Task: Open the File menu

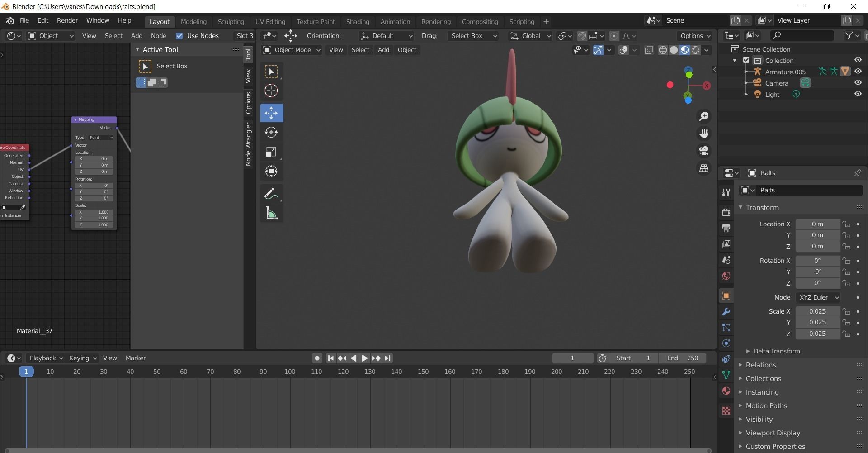Action: (x=24, y=20)
